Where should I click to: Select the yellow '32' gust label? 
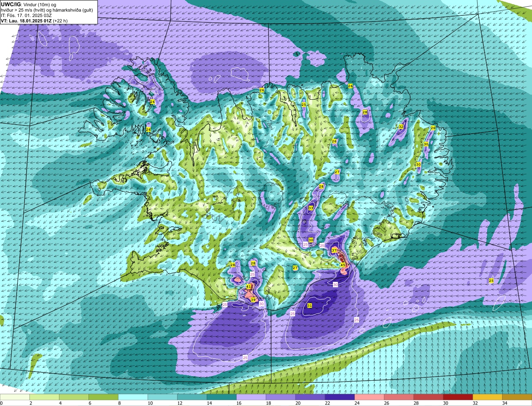[x=401, y=126]
